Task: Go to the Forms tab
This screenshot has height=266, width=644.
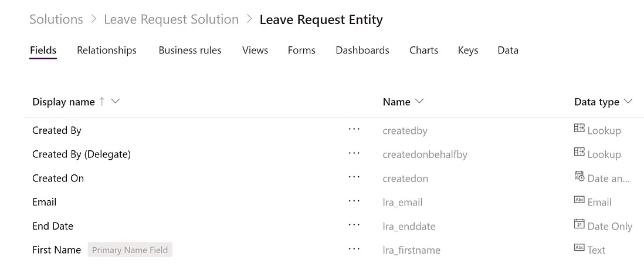Action: coord(301,50)
